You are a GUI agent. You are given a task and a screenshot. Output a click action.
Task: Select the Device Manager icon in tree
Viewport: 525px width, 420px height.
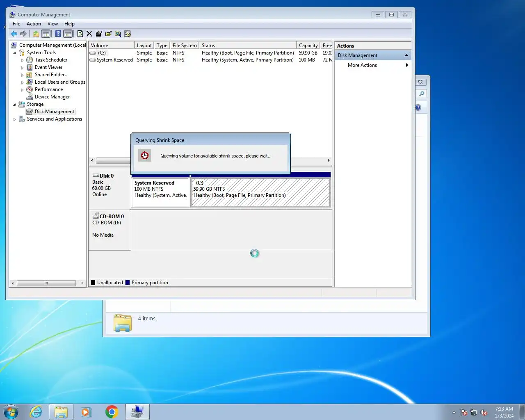pyautogui.click(x=30, y=97)
